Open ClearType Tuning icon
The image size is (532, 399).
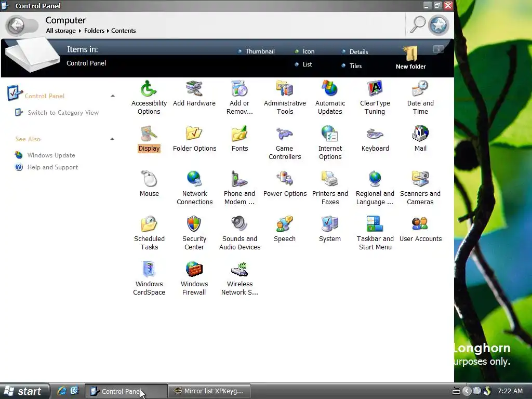[375, 89]
